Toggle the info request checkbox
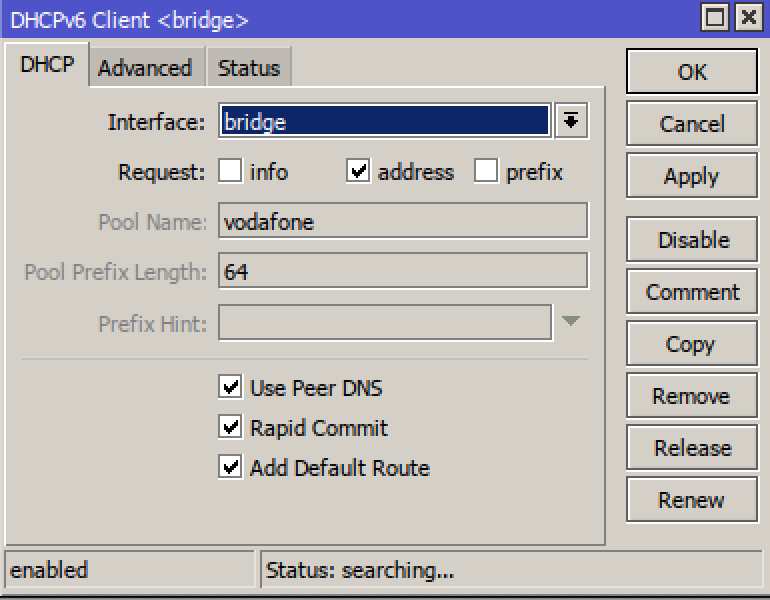The image size is (770, 600). tap(231, 172)
